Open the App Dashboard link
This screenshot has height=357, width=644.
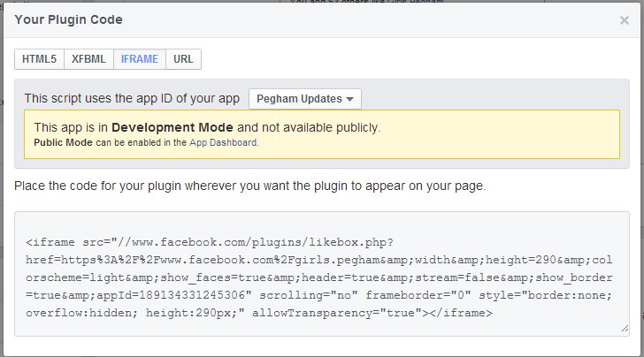tap(223, 143)
